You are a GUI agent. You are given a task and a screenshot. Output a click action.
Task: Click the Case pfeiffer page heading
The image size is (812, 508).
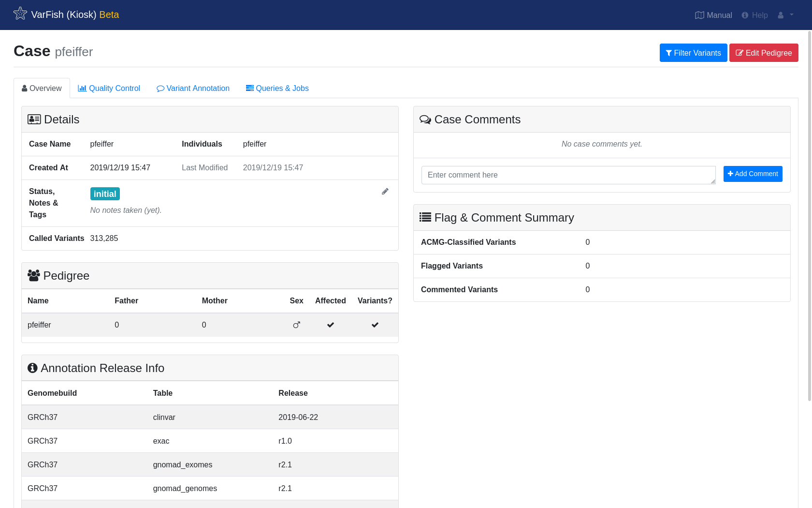click(x=53, y=51)
